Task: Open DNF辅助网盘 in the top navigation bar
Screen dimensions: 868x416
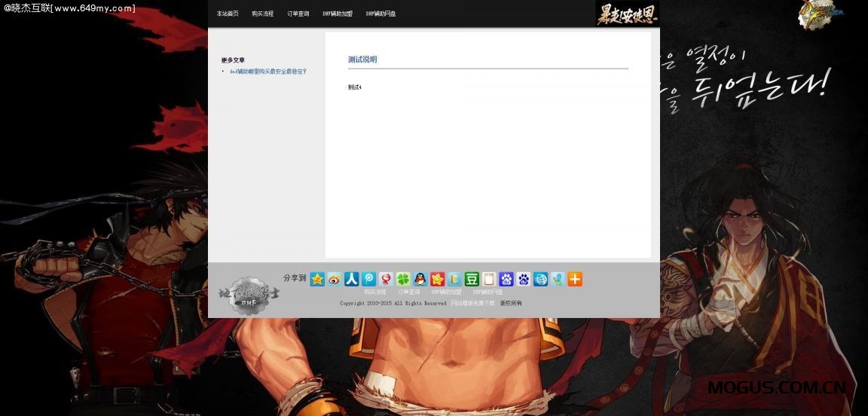Action: [x=381, y=14]
